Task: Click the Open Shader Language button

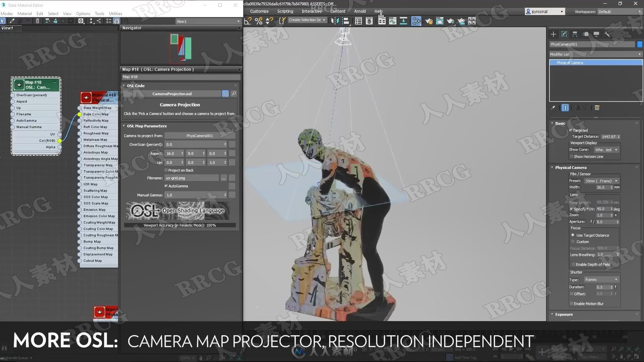Action: pos(179,210)
